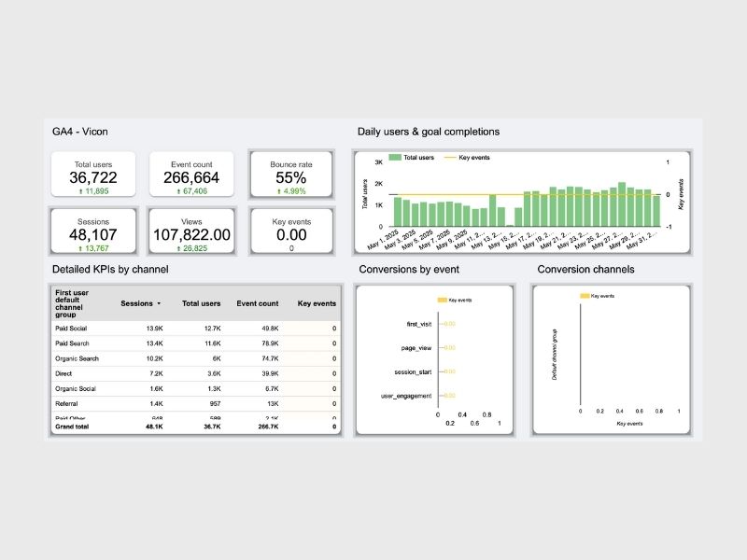
Task: Open the Total users scorecard
Action: coord(93,175)
